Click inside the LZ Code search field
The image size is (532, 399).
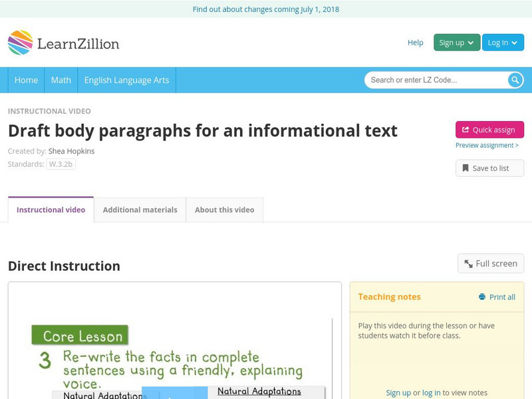(x=432, y=79)
